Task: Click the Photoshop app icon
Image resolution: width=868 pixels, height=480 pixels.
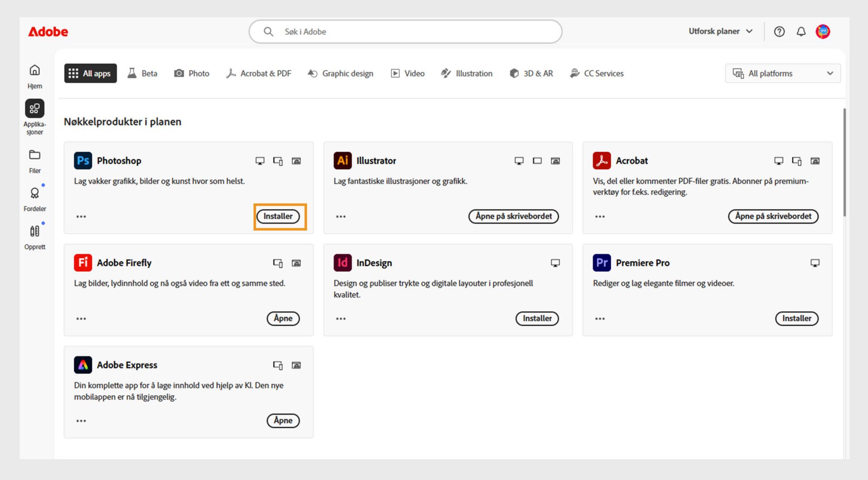Action: (x=83, y=161)
